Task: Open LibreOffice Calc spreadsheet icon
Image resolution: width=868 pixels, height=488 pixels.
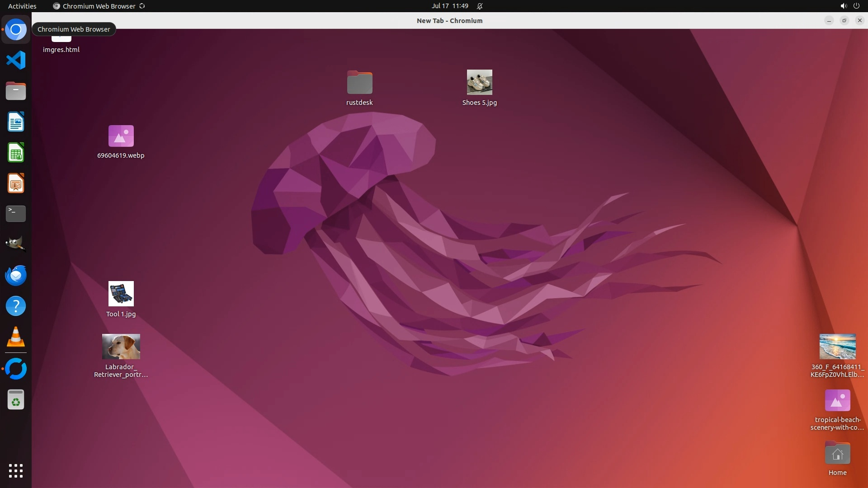Action: [16, 153]
